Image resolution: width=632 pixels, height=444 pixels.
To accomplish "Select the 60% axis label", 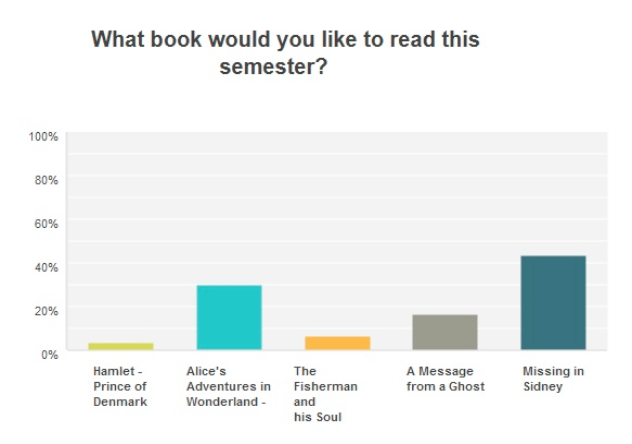I will coord(46,224).
